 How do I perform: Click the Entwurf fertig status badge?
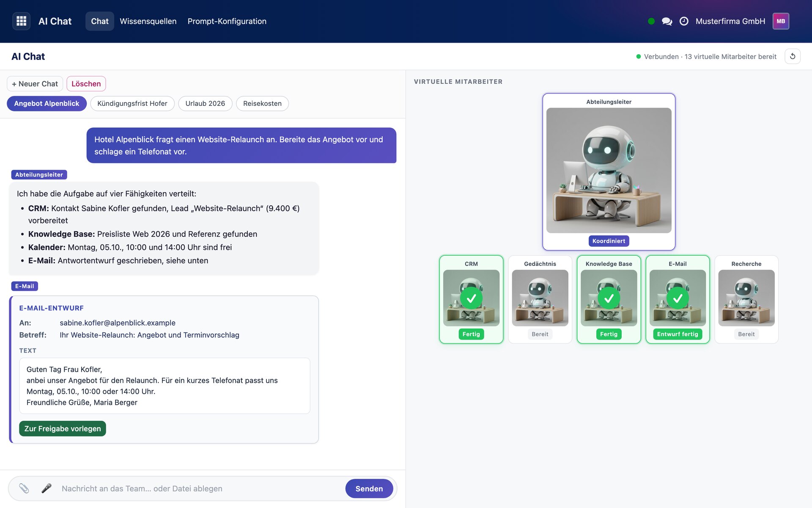point(678,334)
